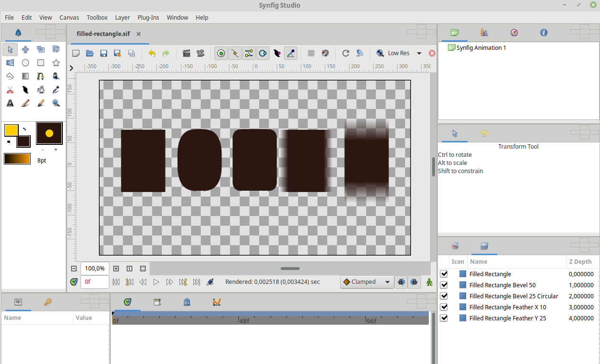Click the New document icon
The image size is (600, 364).
click(76, 53)
